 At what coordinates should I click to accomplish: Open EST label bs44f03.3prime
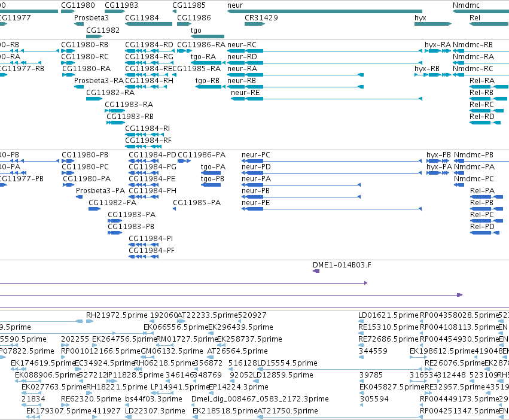click(x=154, y=399)
